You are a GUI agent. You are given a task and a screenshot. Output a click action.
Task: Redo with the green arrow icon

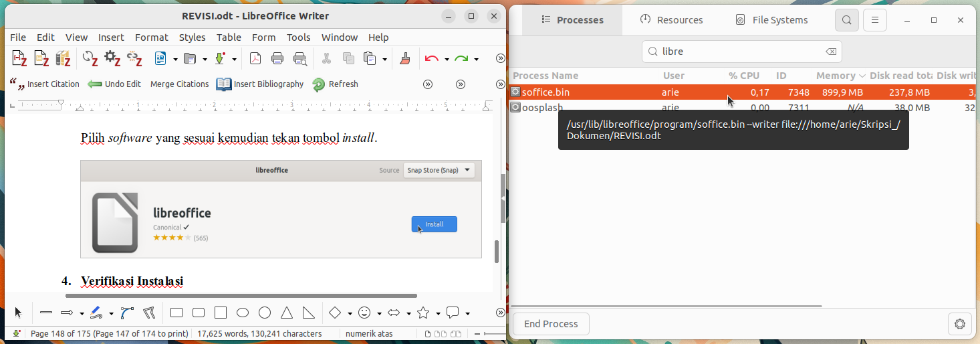pyautogui.click(x=461, y=59)
